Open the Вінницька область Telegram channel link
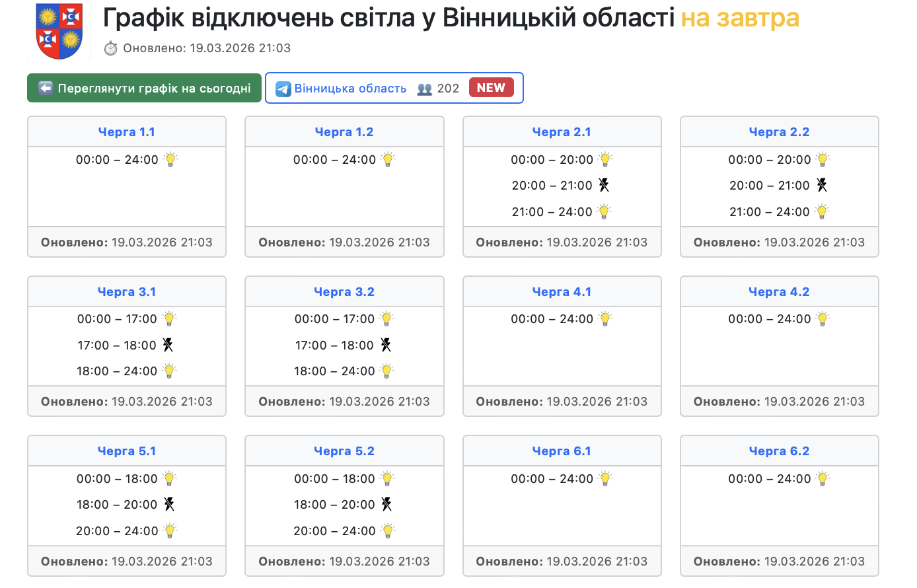The image size is (917, 588). 350,89
